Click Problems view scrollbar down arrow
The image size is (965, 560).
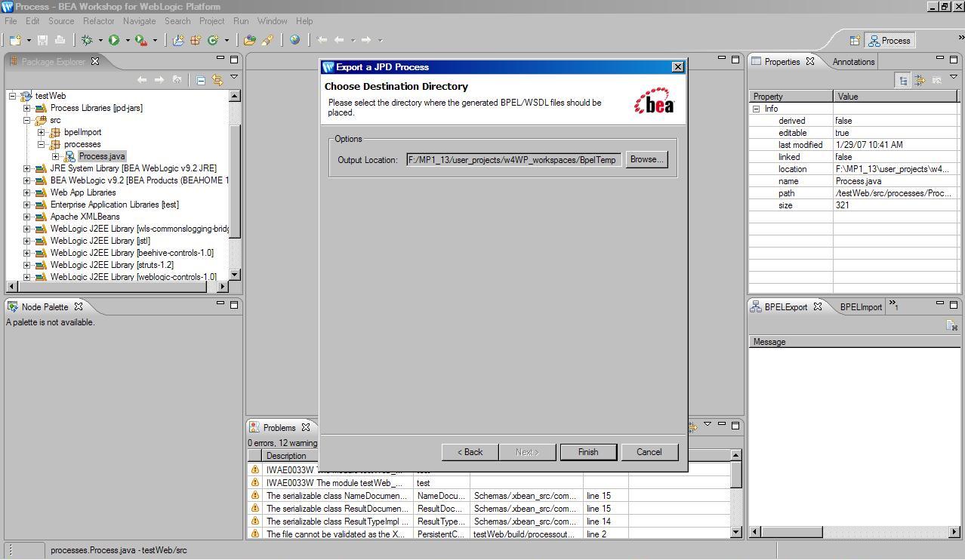pos(736,532)
